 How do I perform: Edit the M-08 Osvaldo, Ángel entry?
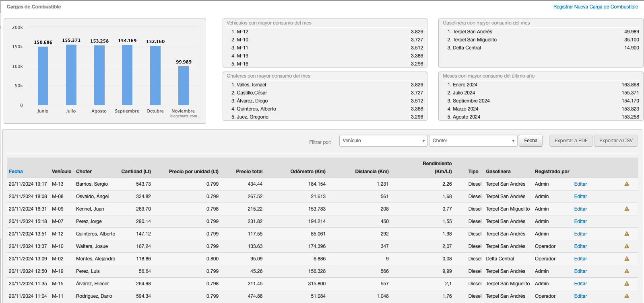580,197
